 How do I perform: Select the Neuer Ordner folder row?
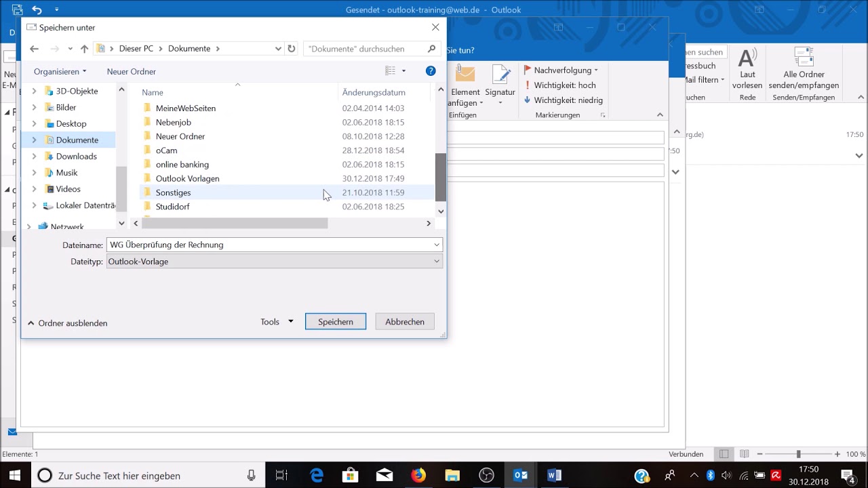tap(180, 136)
